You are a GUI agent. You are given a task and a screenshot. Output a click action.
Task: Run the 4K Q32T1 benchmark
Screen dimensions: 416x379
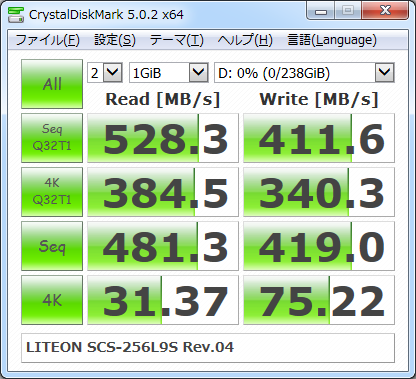(x=52, y=192)
